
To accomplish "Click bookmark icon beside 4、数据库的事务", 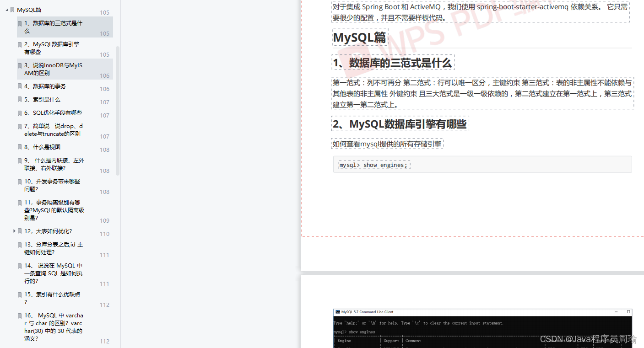I will click(x=20, y=86).
